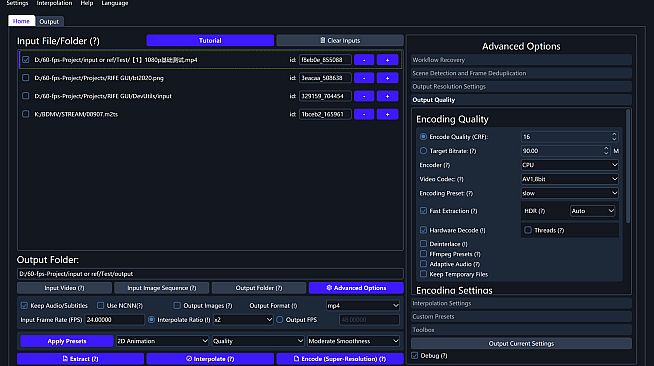
Task: Toggle Fast Extraction checkbox
Action: click(x=423, y=211)
